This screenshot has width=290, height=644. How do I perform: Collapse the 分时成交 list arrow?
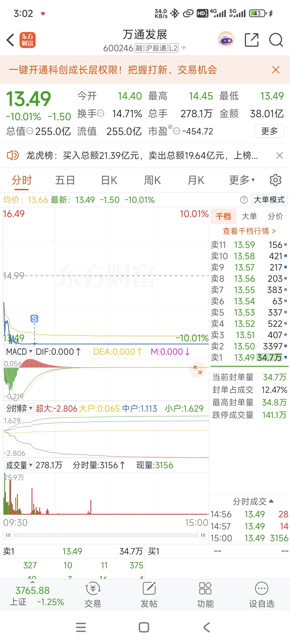(271, 501)
